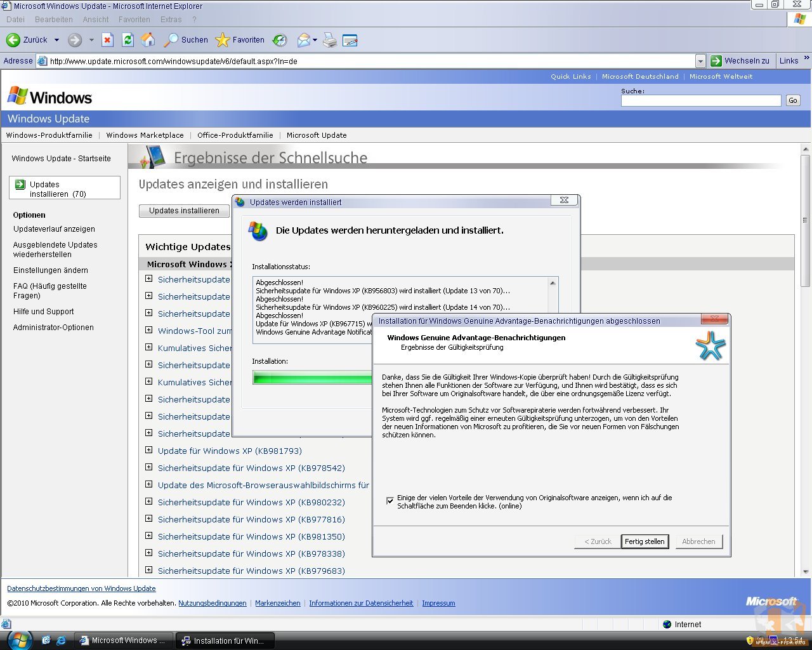
Task: Click the star icon in the Genuine Advantage dialog
Action: tap(710, 346)
